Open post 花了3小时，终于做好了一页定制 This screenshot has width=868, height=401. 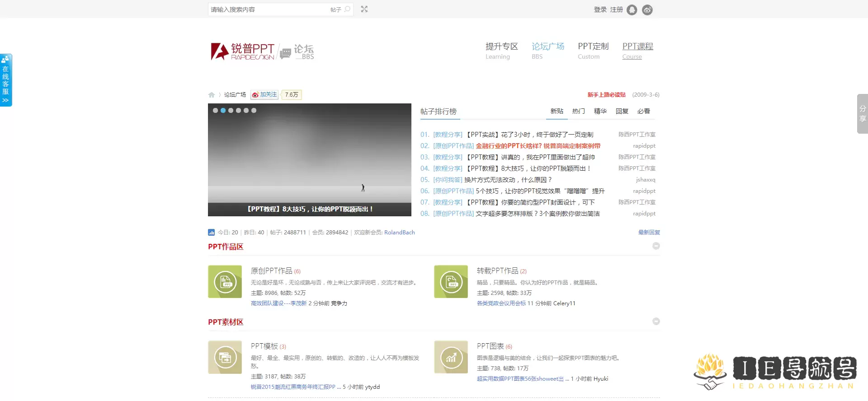(x=529, y=135)
